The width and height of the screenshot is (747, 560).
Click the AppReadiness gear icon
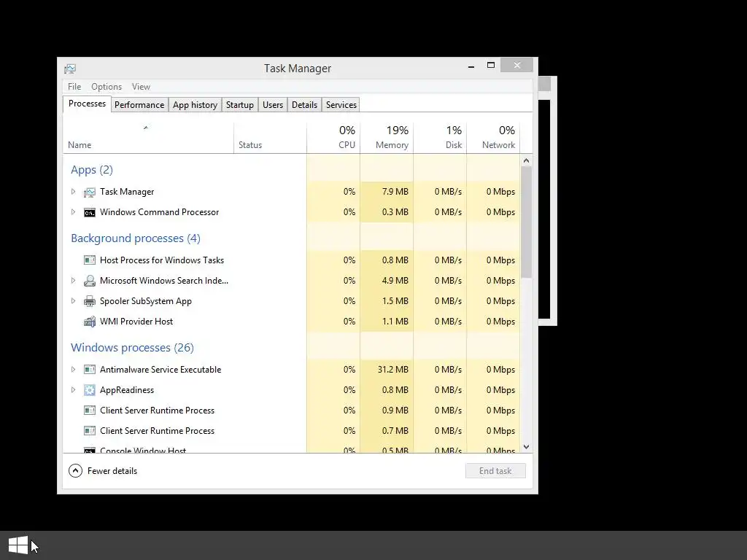tap(90, 390)
